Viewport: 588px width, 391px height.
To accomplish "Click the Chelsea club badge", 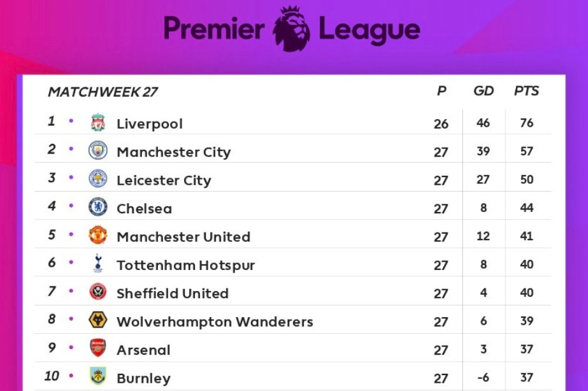I will click(97, 208).
